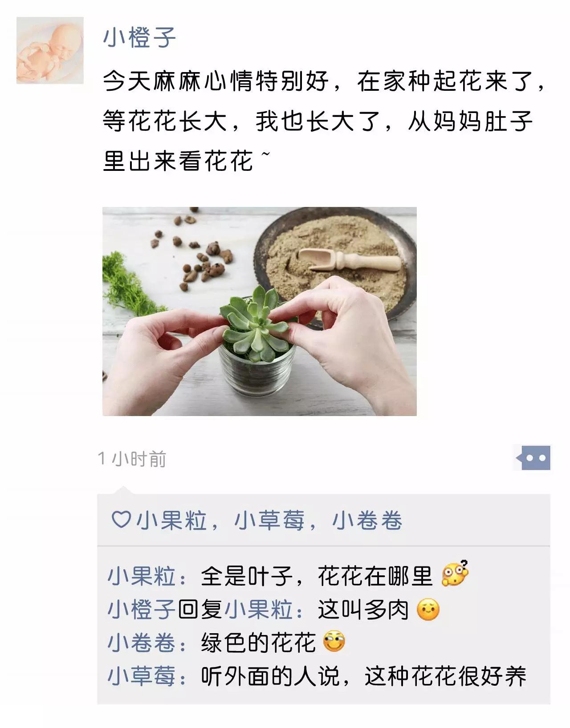Viewport: 570px width, 728px height.
Task: Click the smirking emoji after 绿色的花花
Action: point(334,642)
